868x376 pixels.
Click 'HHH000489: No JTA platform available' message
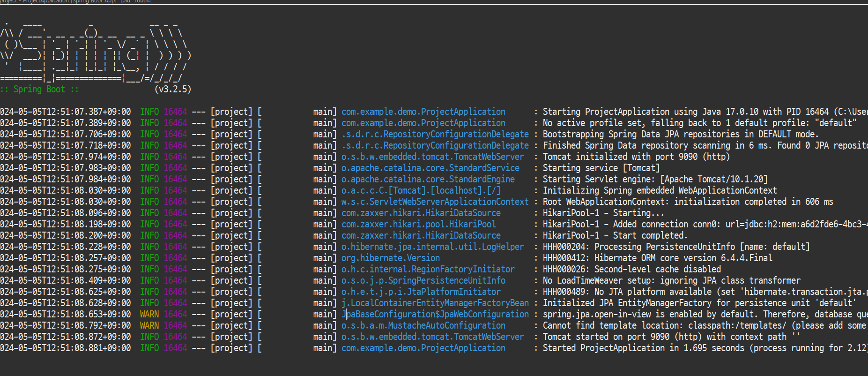(705, 292)
